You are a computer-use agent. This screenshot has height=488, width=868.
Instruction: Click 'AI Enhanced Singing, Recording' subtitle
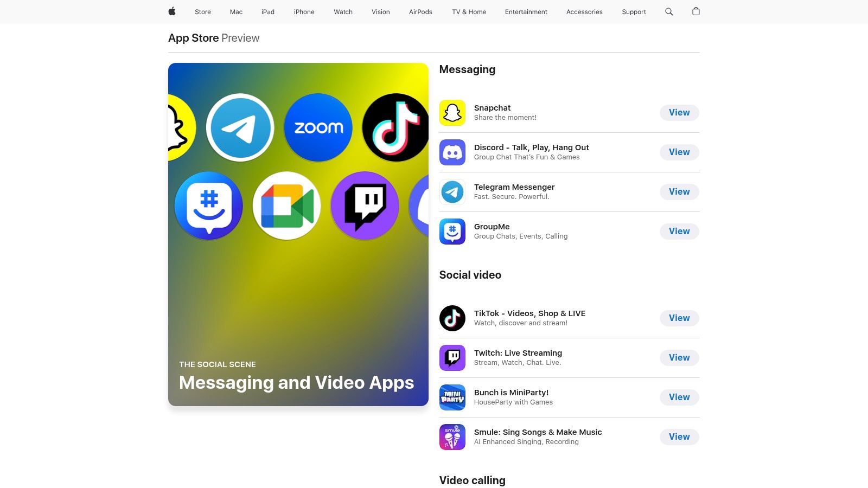click(x=526, y=442)
